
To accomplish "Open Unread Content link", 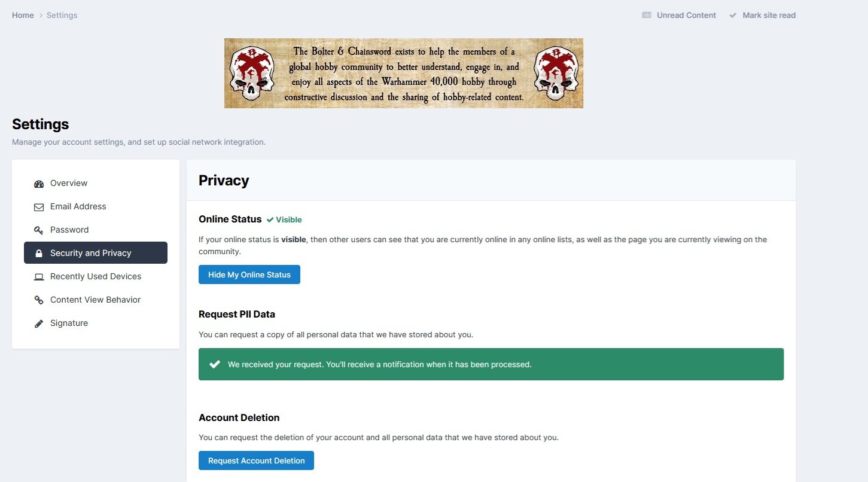I will (686, 16).
